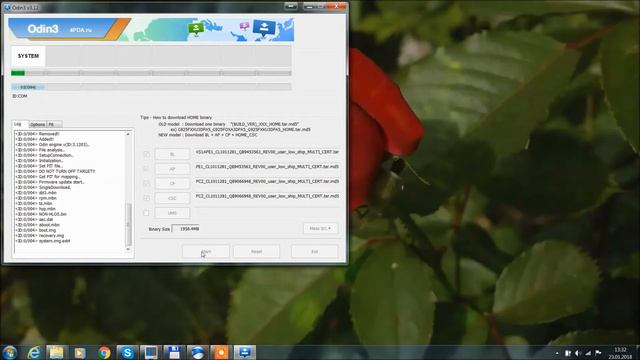The image size is (640, 360).
Task: Switch to the Log tab
Action: pos(18,124)
